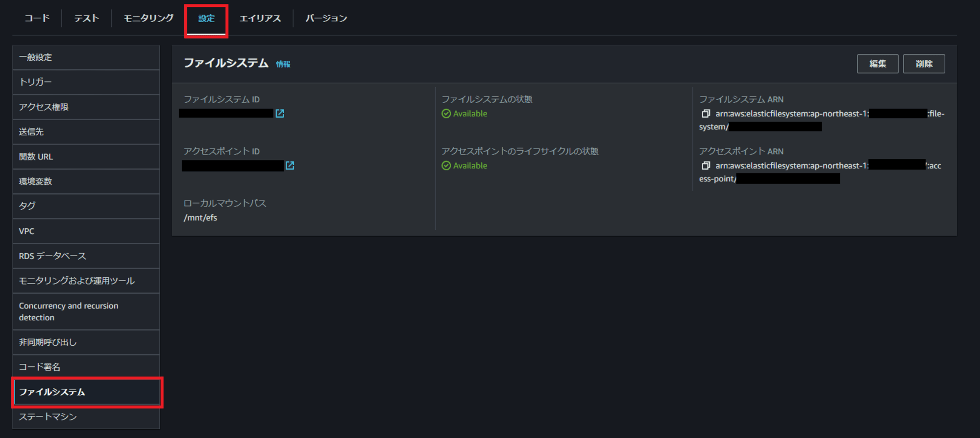
Task: Select 一般設定 in the sidebar
Action: click(86, 57)
